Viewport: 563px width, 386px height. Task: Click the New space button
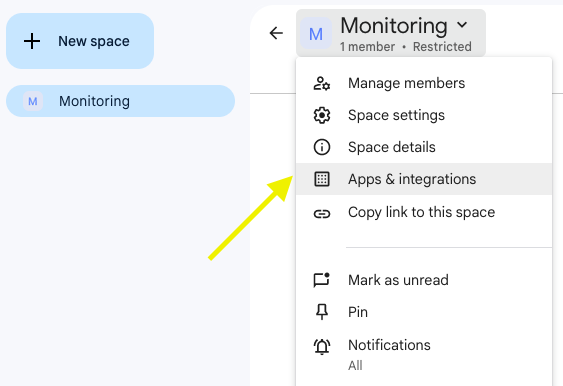(80, 41)
